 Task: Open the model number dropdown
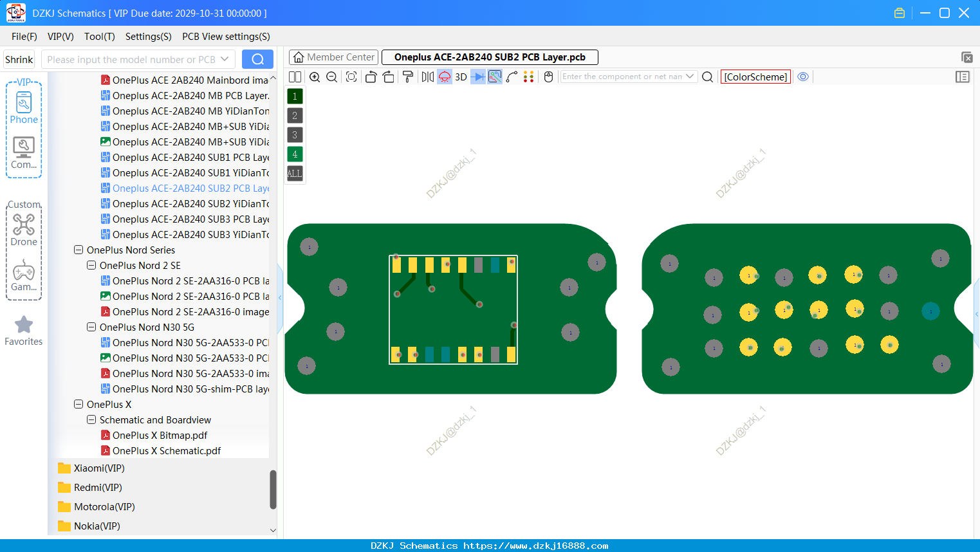(225, 59)
